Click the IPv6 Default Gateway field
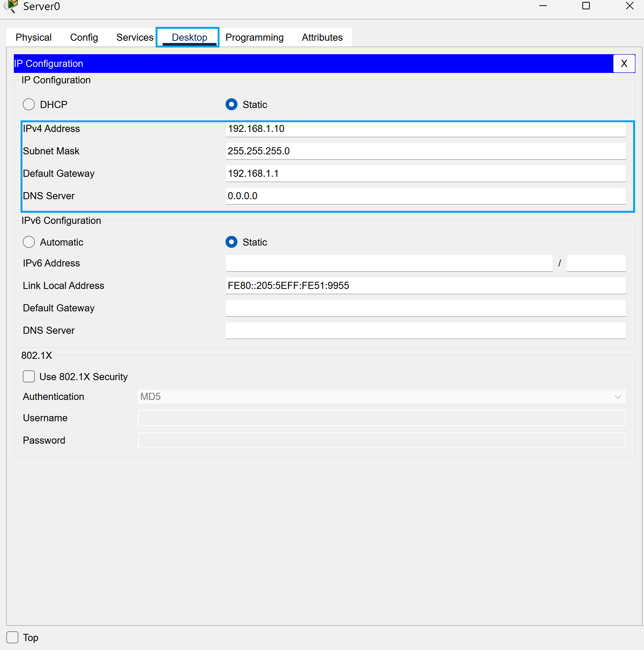Screen dimensions: 644x650 pos(426,308)
